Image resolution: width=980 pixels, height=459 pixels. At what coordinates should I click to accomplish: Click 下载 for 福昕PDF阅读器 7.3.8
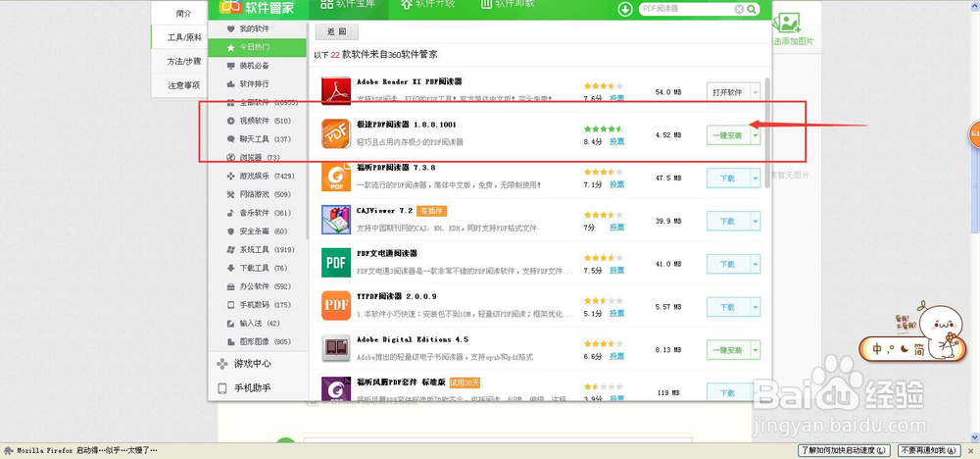(x=728, y=178)
